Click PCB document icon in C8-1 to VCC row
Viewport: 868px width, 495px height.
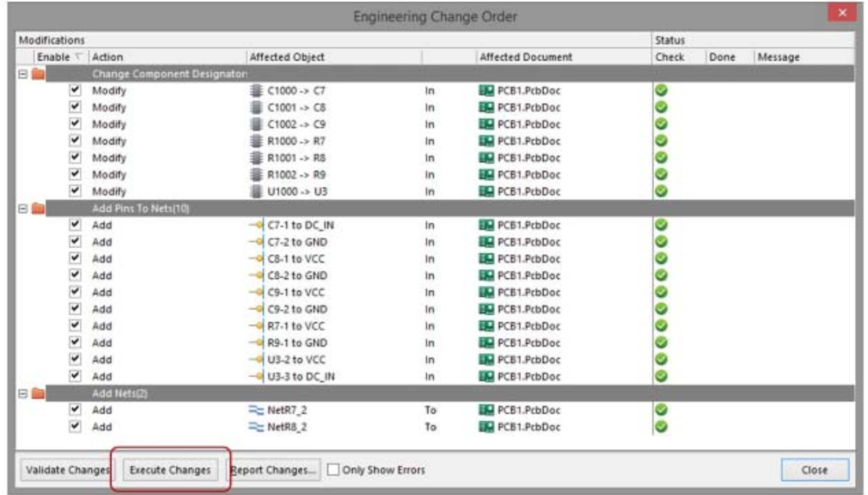(487, 259)
